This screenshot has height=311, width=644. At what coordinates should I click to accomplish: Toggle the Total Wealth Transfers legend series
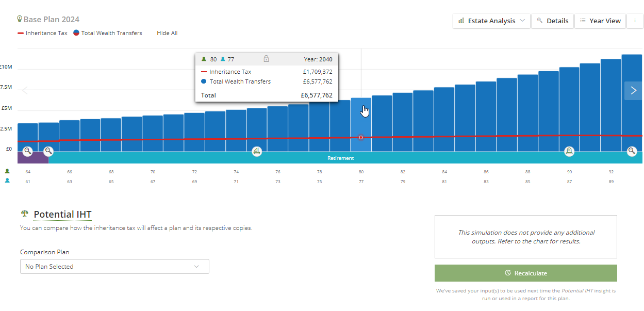[108, 33]
